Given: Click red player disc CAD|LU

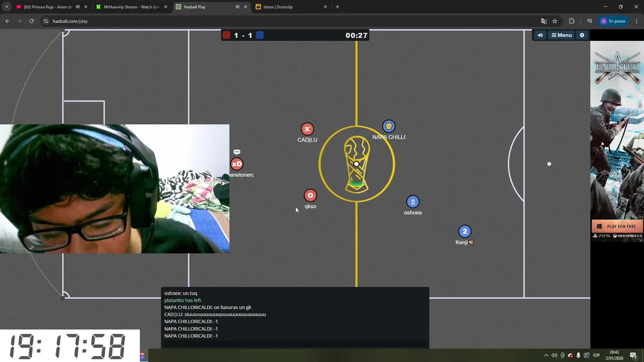Looking at the screenshot, I should point(307,129).
